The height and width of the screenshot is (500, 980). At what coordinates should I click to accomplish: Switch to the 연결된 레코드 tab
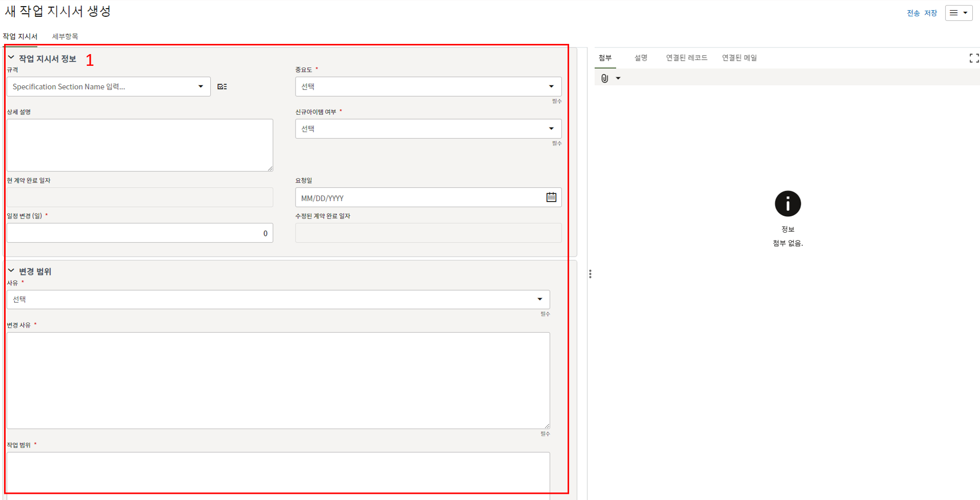pyautogui.click(x=686, y=58)
